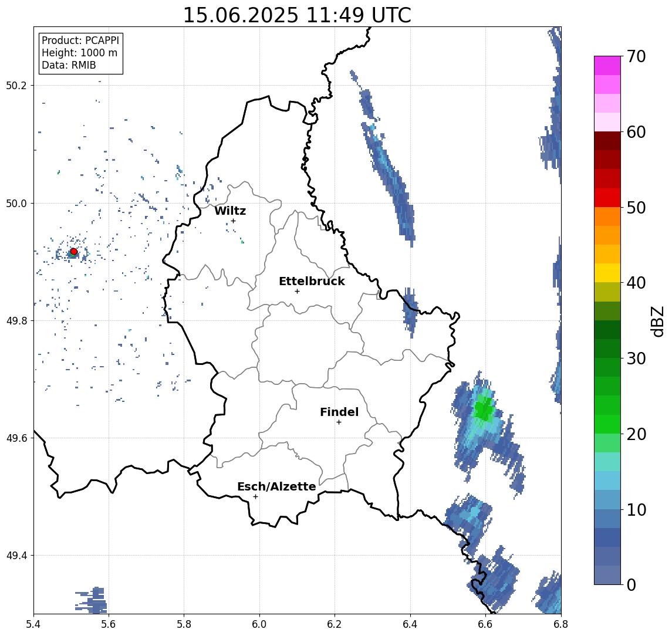
Task: Click the light blue colorbar segment above 10
Action: pyautogui.click(x=607, y=499)
